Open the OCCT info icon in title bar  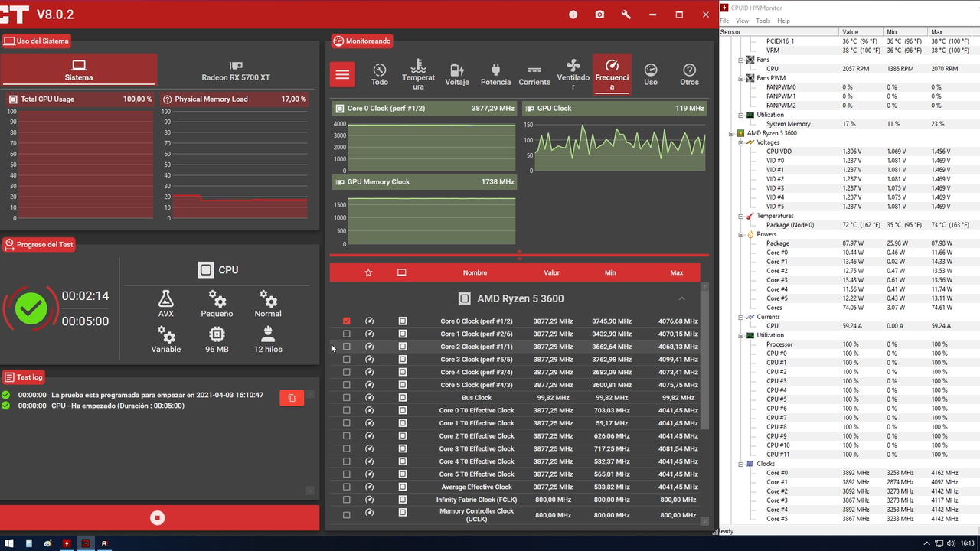[x=573, y=15]
